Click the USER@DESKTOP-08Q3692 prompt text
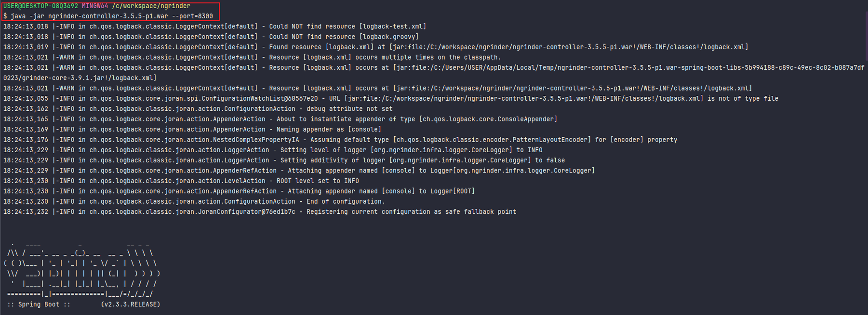The height and width of the screenshot is (315, 868). (40, 6)
